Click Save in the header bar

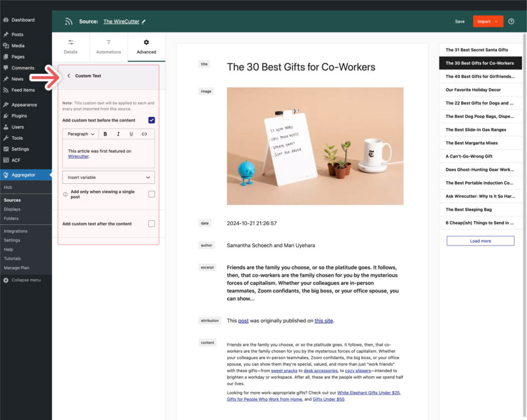click(x=460, y=22)
